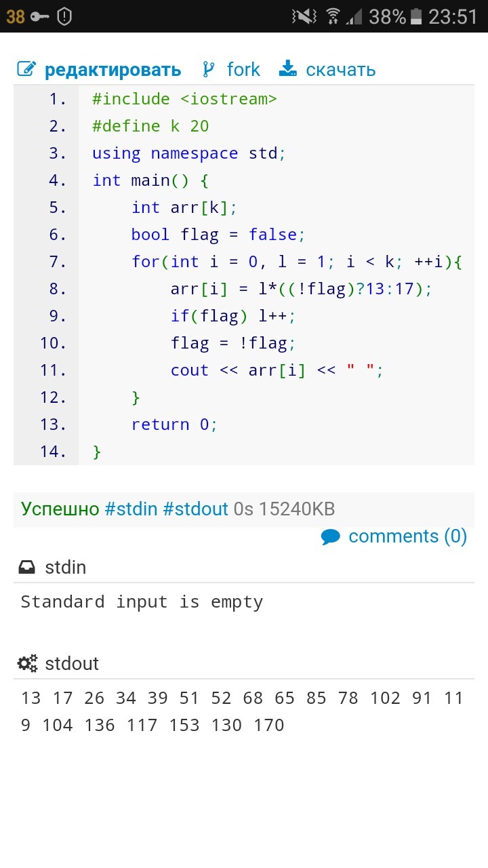Jump to the #stdout anchor link
488x868 pixels.
click(x=195, y=509)
